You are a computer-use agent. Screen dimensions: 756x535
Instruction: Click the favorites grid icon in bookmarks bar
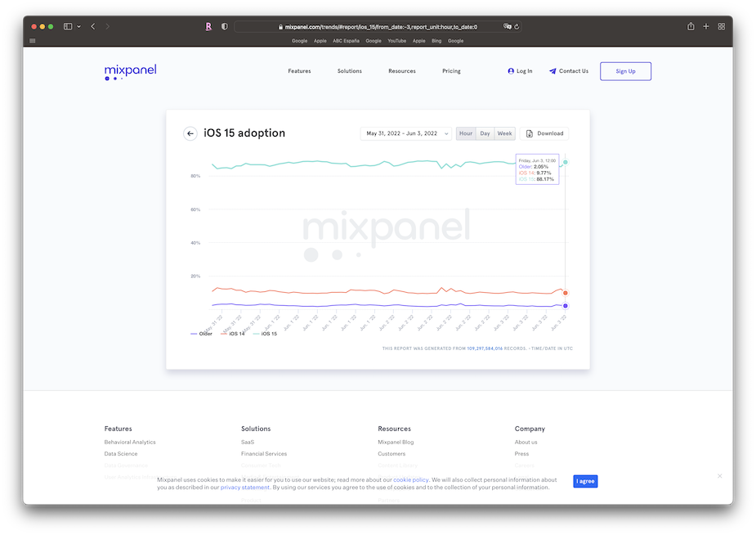tap(33, 41)
